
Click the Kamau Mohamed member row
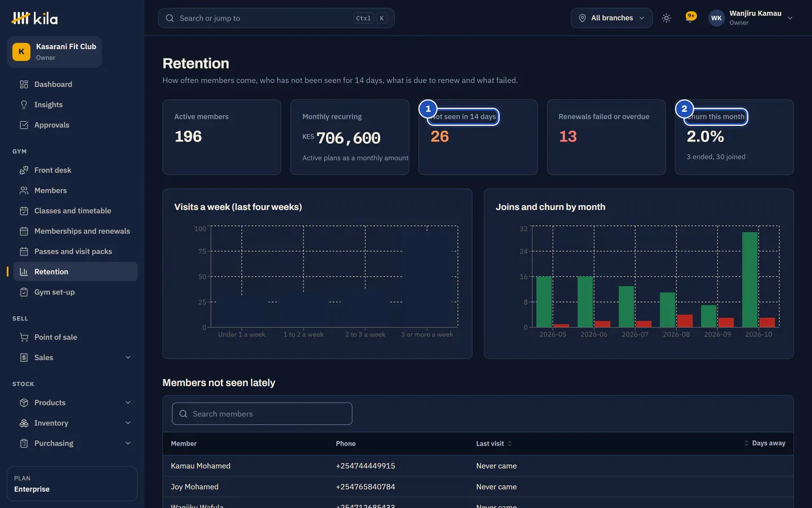478,466
